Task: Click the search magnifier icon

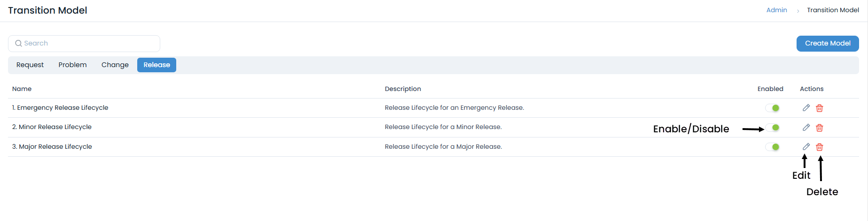Action: pos(18,43)
